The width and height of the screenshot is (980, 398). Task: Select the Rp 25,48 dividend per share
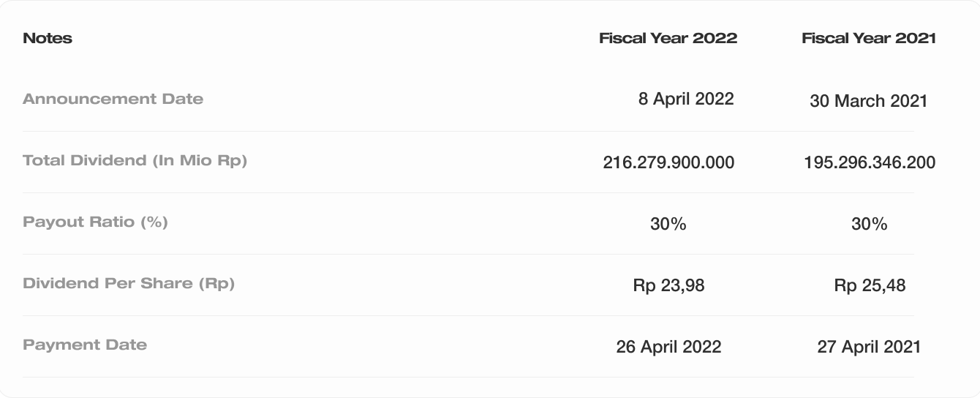[870, 285]
